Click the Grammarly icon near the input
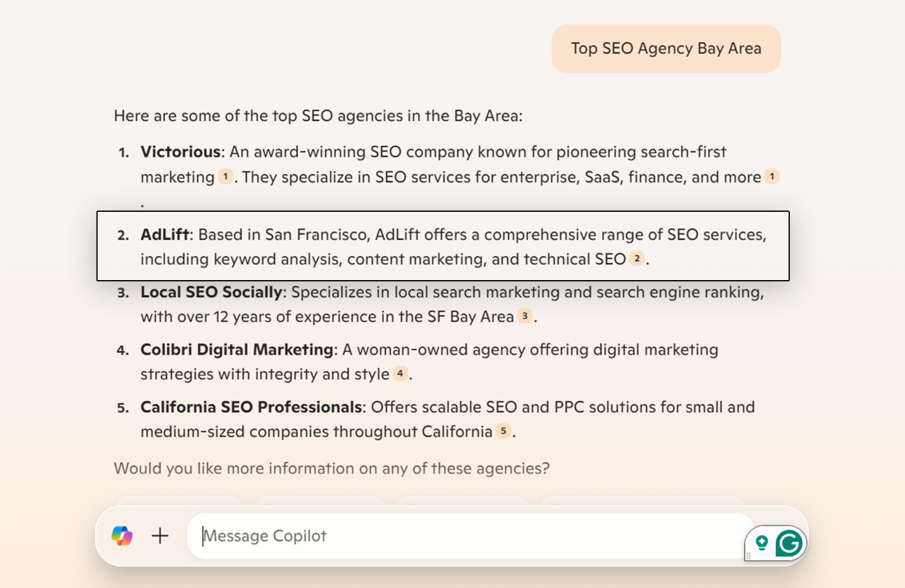The height and width of the screenshot is (588, 905). point(789,542)
